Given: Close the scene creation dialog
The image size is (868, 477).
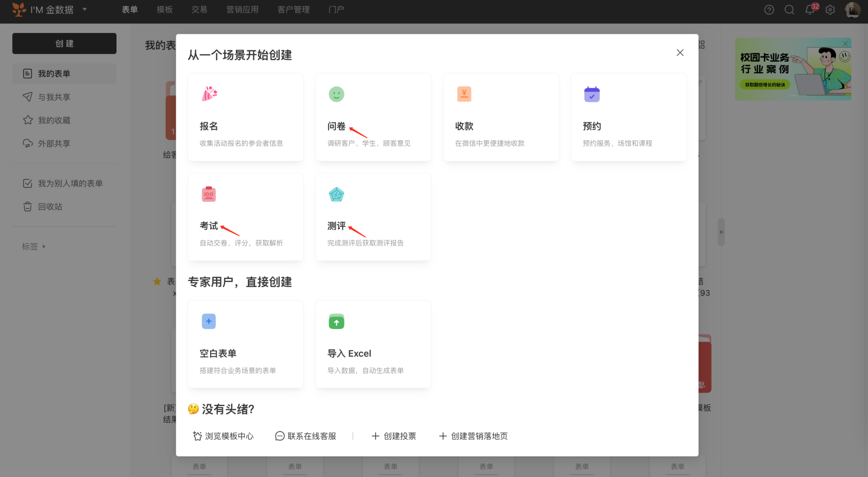Looking at the screenshot, I should 680,52.
